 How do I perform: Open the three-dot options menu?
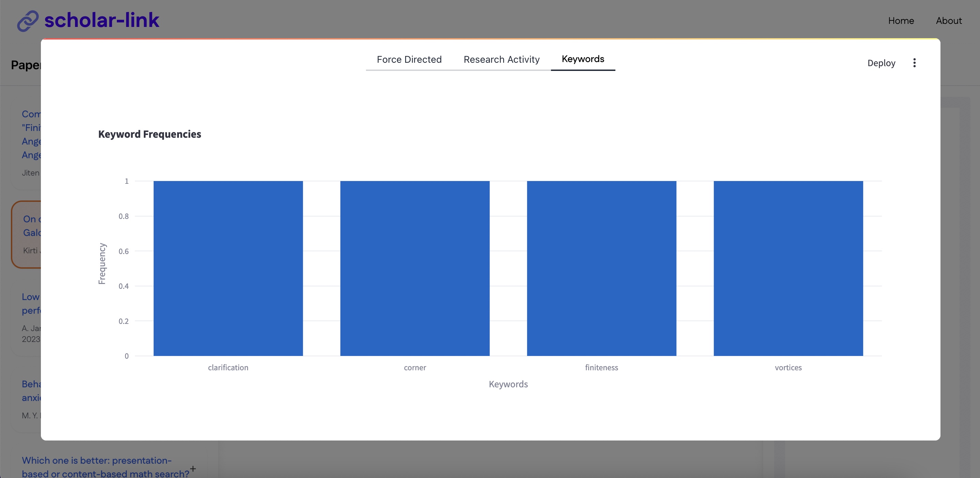(x=914, y=63)
